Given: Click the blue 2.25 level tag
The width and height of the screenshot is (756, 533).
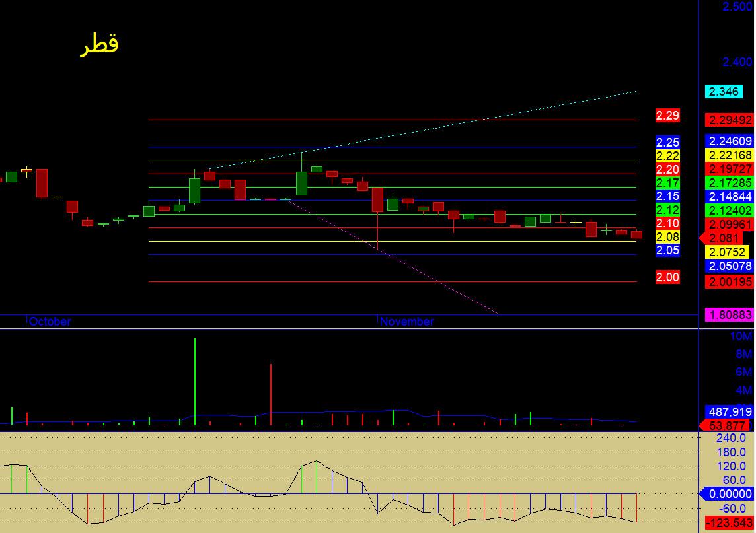Looking at the screenshot, I should point(667,142).
